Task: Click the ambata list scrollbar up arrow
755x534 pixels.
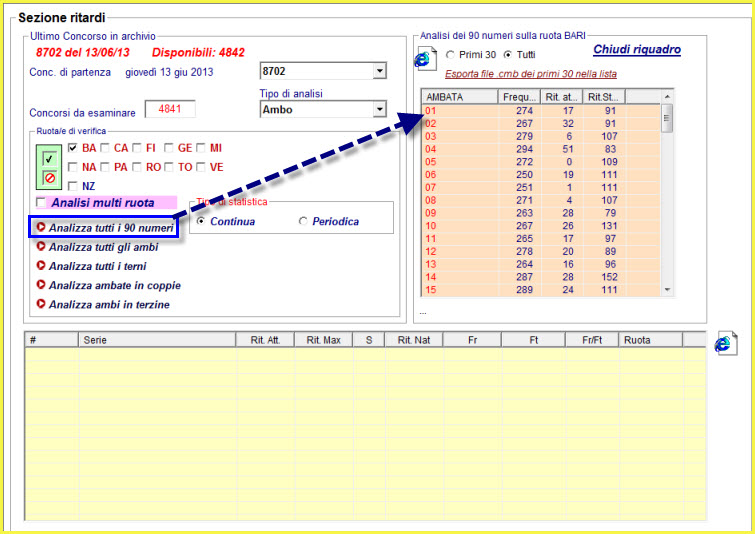Action: 667,96
